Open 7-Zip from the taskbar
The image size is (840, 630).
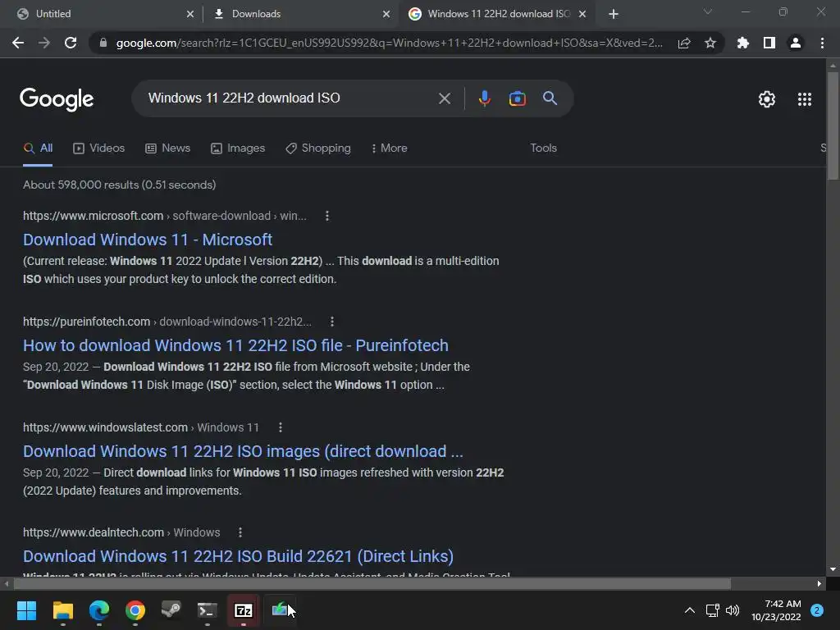click(244, 610)
